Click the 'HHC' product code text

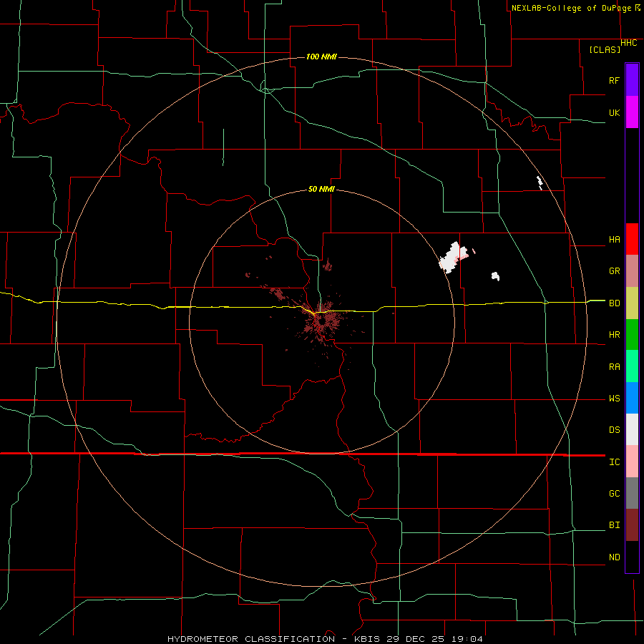point(628,43)
